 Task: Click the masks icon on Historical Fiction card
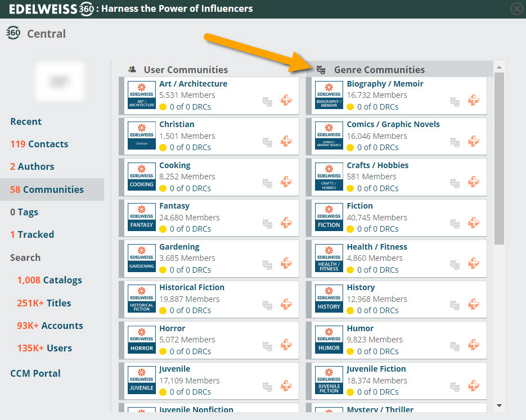[267, 306]
